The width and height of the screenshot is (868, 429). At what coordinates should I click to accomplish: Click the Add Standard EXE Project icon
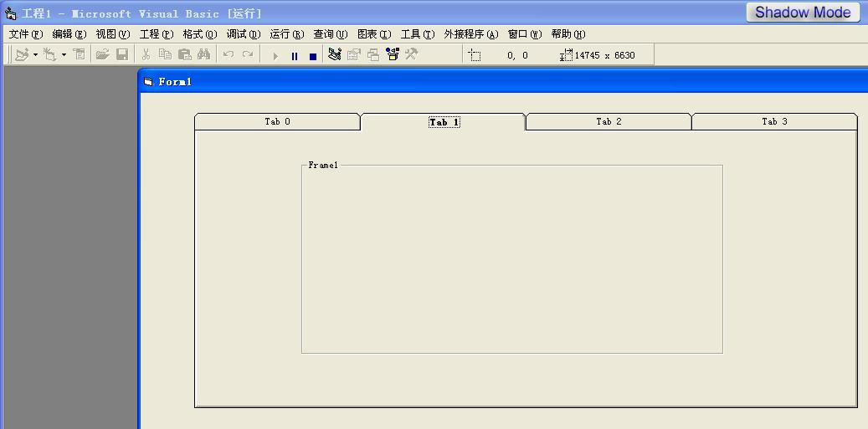[x=22, y=54]
